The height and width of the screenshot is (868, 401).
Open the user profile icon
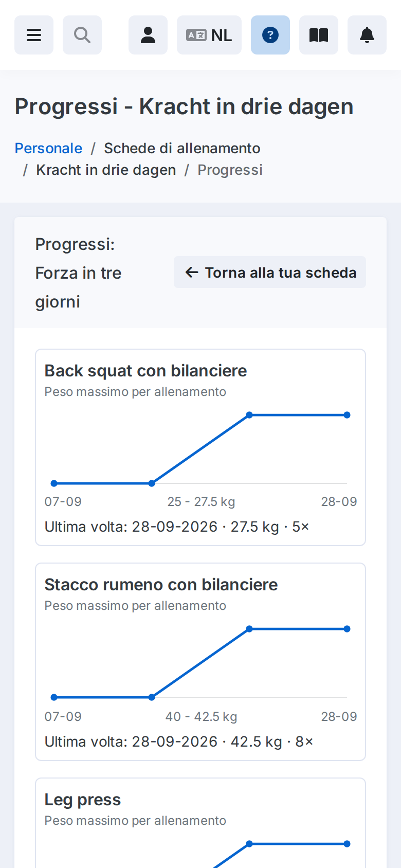pos(148,35)
